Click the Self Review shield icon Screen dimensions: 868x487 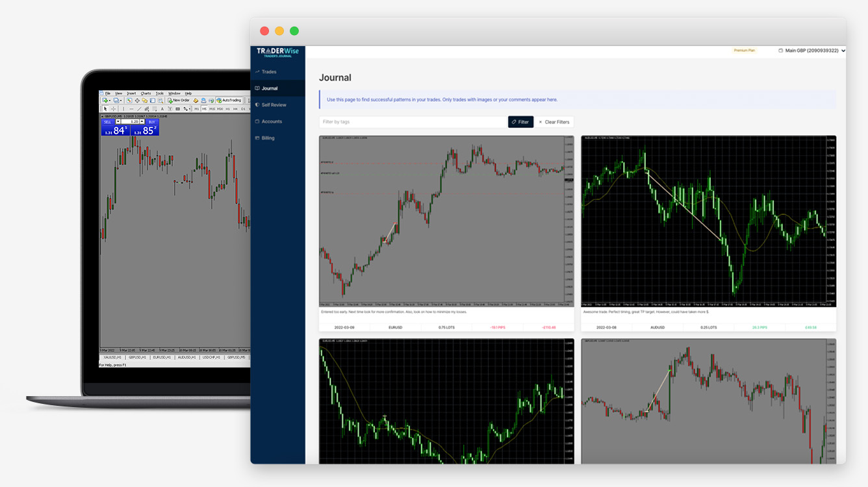257,105
